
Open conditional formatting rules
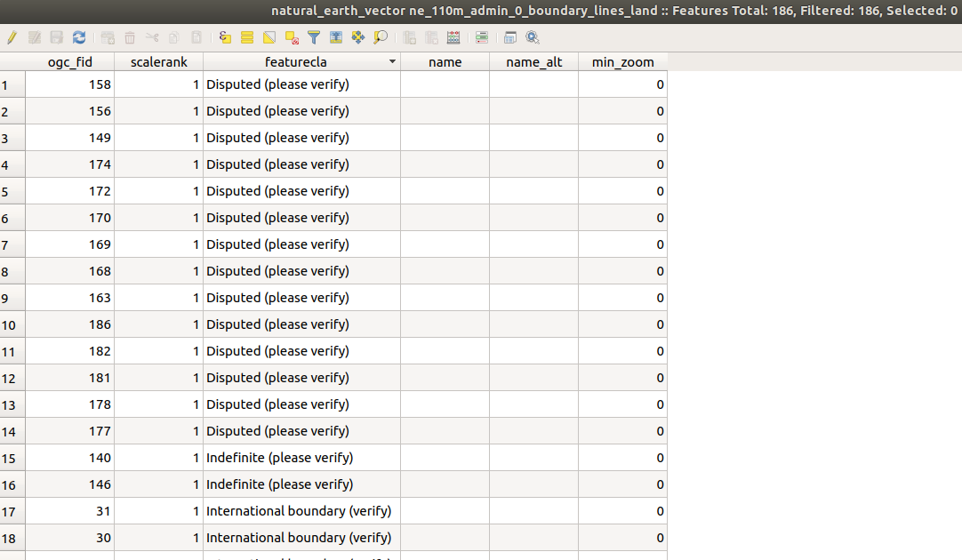pos(482,37)
